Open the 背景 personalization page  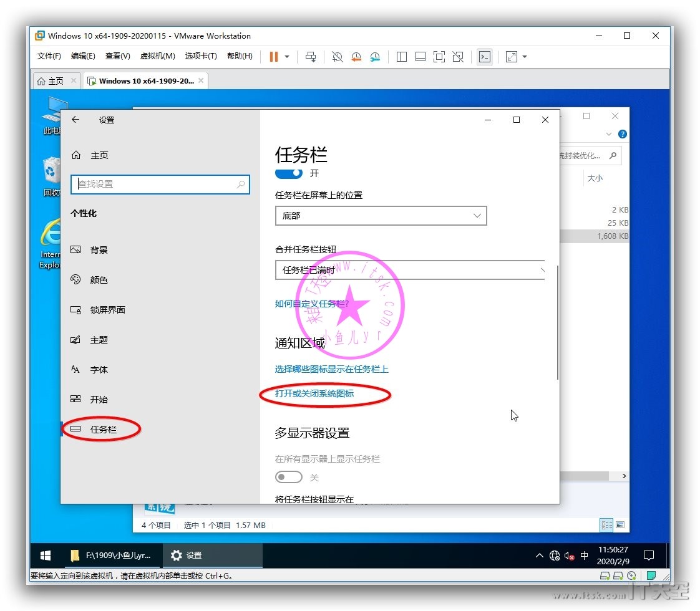(x=89, y=250)
